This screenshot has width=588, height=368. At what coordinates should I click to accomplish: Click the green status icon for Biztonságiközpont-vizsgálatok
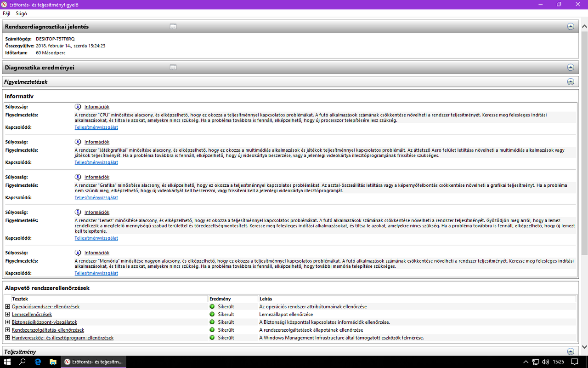click(212, 322)
